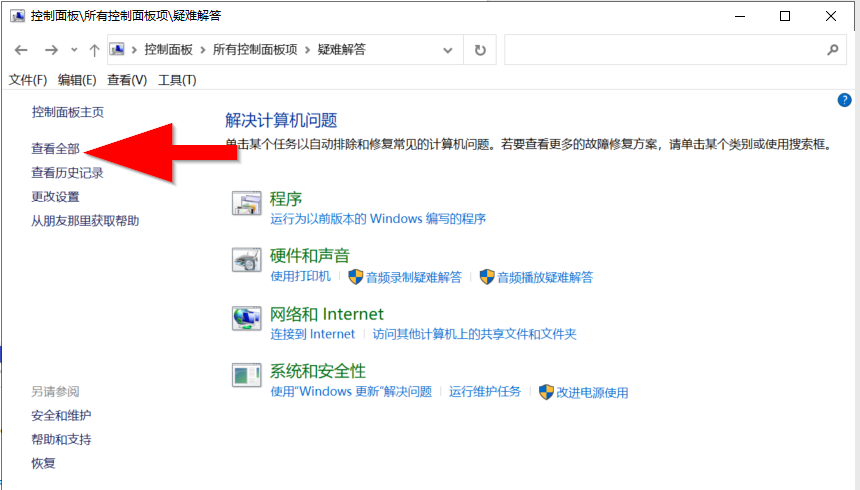Click the back navigation arrow

pos(21,50)
